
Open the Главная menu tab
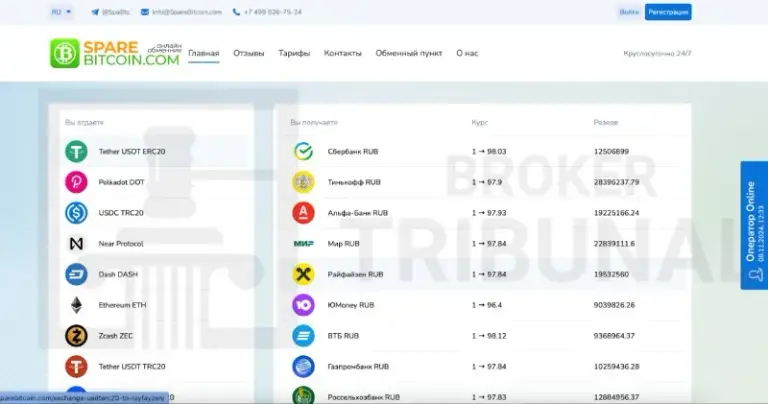[x=204, y=53]
